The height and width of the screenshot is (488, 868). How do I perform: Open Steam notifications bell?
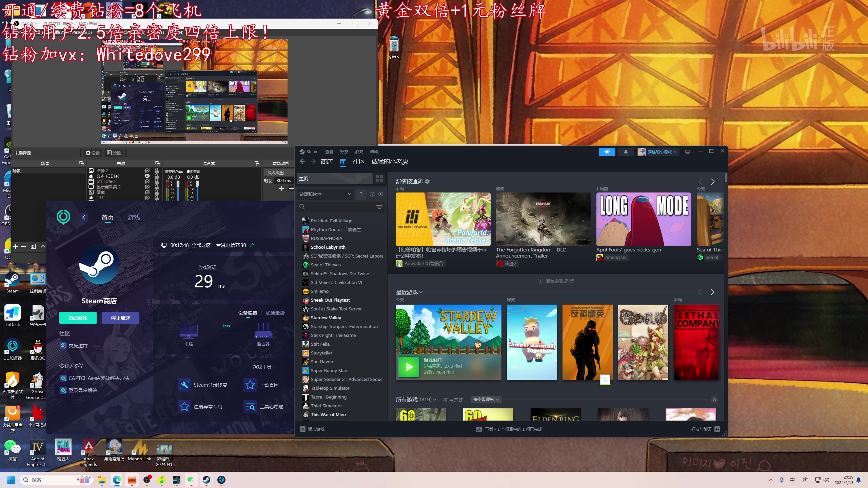pyautogui.click(x=626, y=152)
